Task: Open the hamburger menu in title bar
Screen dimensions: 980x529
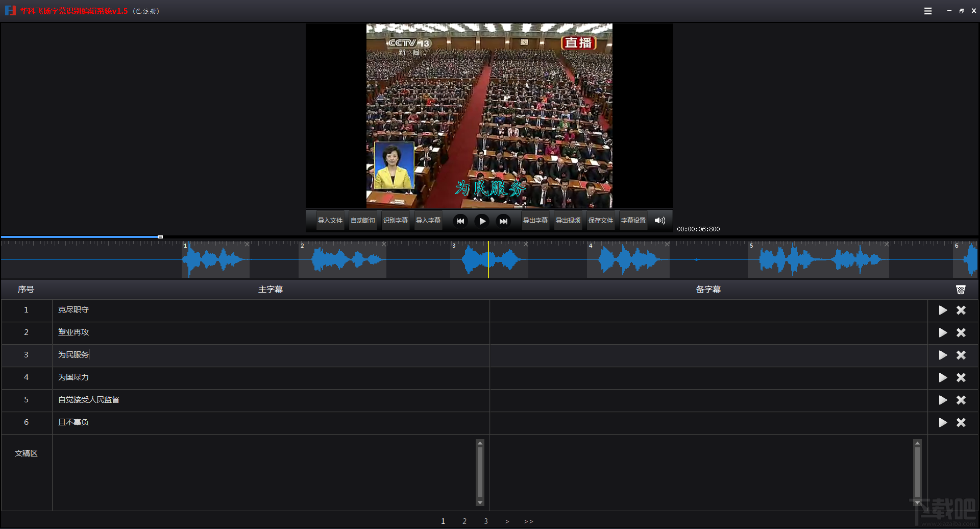Action: click(x=928, y=11)
